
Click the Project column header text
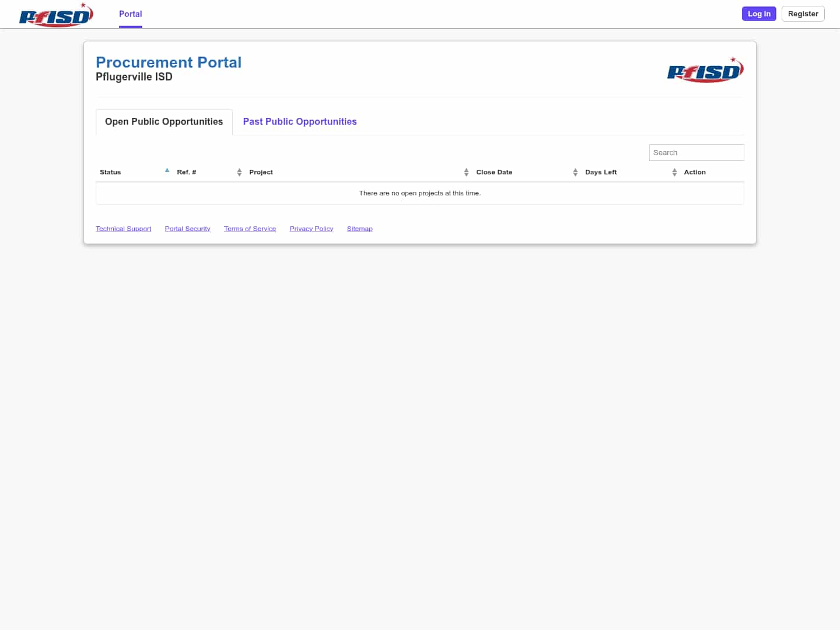click(x=261, y=172)
